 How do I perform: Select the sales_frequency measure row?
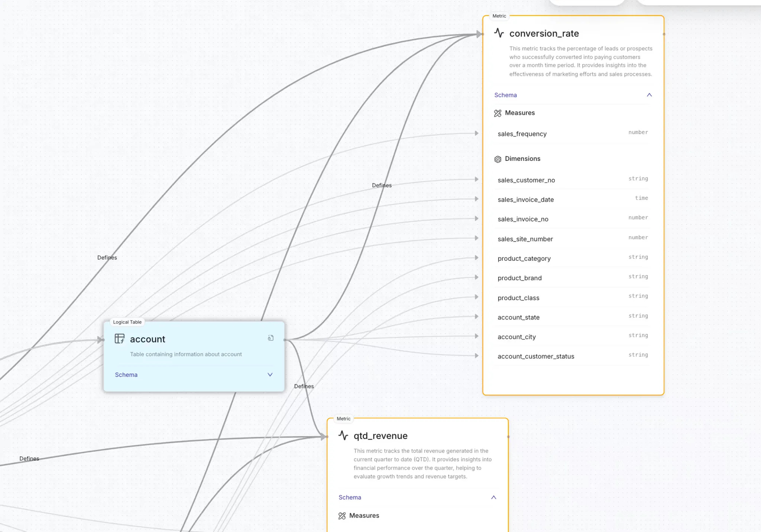tap(573, 134)
